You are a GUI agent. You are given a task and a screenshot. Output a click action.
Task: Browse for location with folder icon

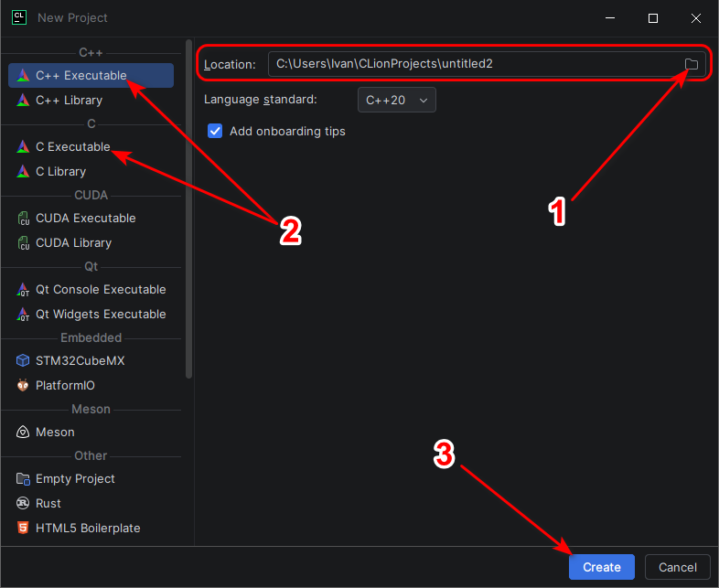(x=691, y=64)
